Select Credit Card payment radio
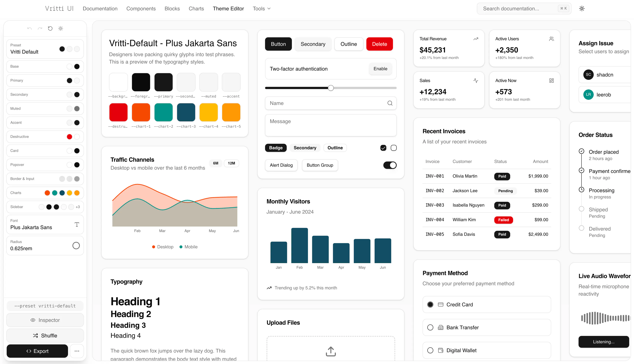Image resolution: width=634 pixels, height=364 pixels. click(x=430, y=305)
